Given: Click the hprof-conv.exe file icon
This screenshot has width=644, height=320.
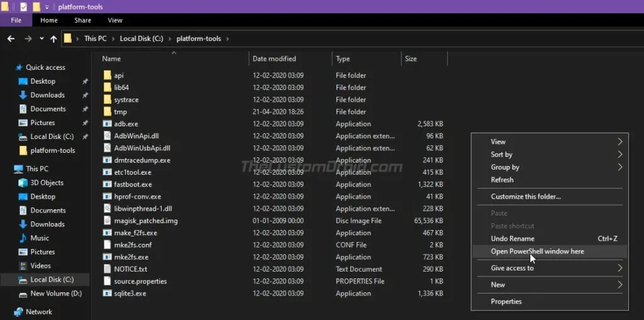Looking at the screenshot, I should [107, 197].
